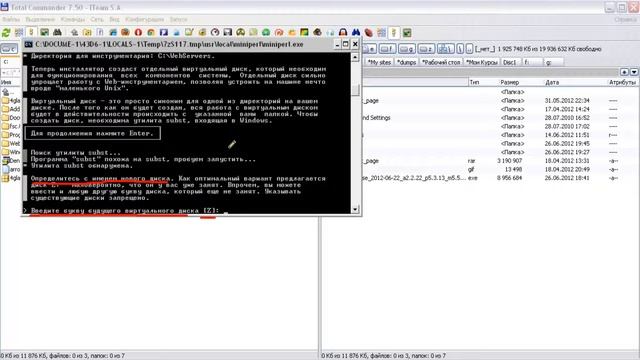The image size is (640, 360).
Task: Open the network neighborhood drive button
Action: [x=446, y=49]
